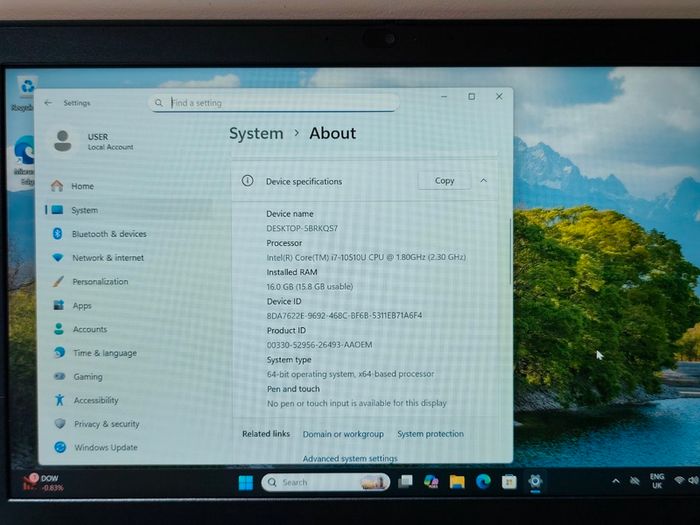Click the Network wifi icon in sidebar
The image size is (700, 525).
pos(58,258)
